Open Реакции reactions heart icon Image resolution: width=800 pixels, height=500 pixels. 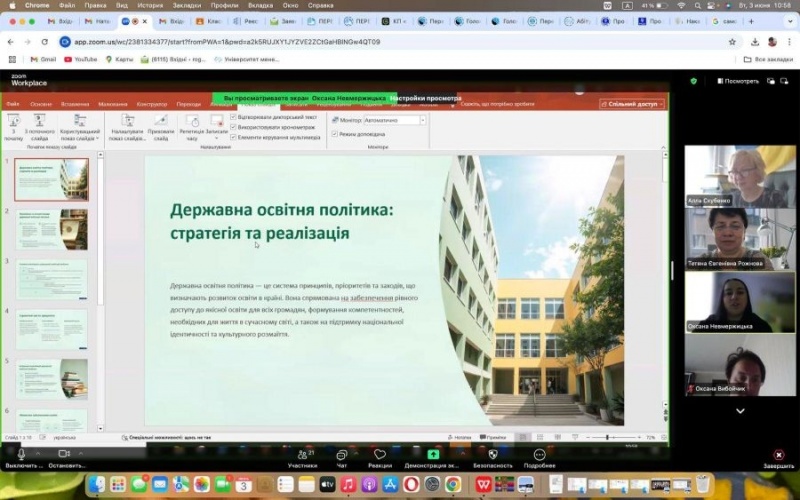pyautogui.click(x=379, y=455)
